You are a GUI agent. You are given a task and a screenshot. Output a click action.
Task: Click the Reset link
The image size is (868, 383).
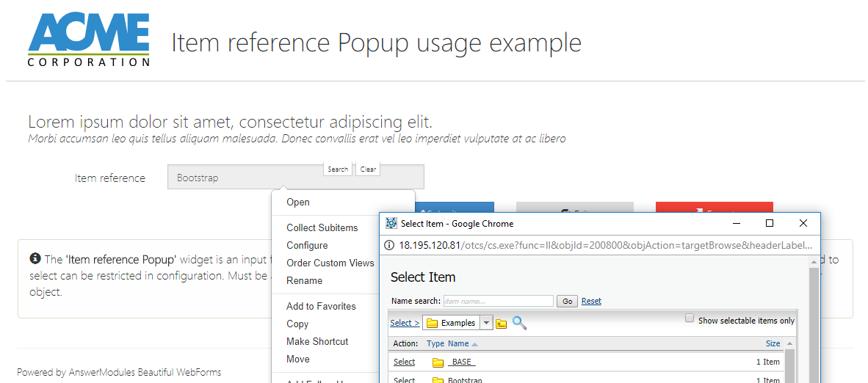pos(591,301)
